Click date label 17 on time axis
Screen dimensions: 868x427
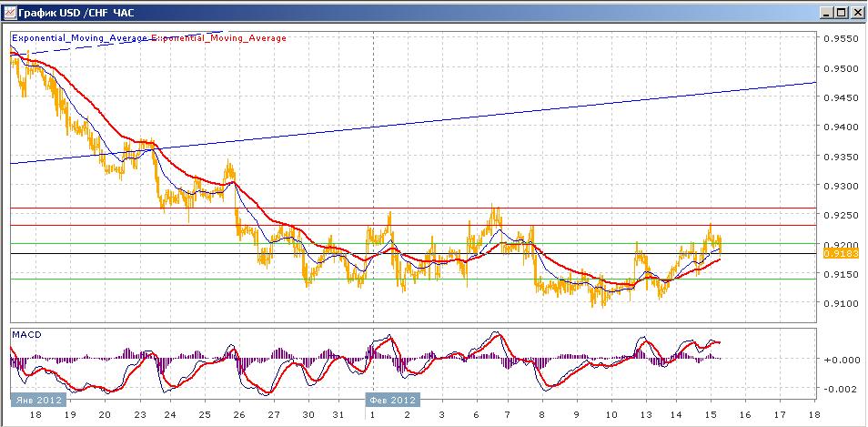(x=780, y=415)
